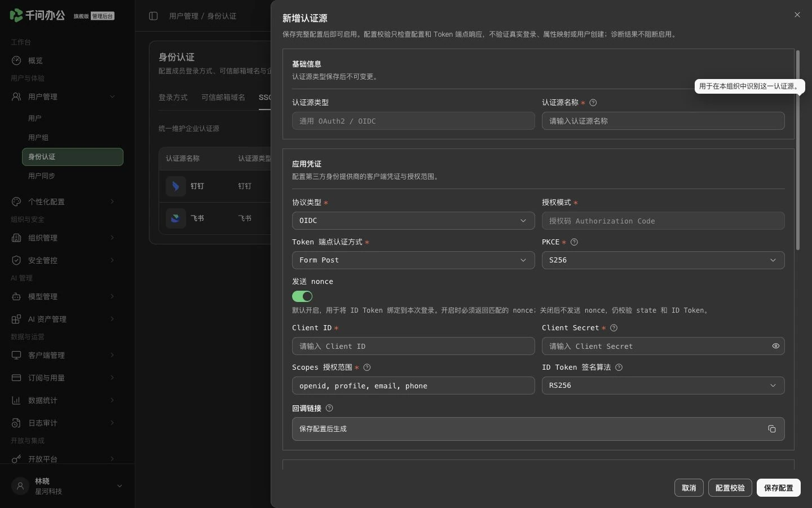The height and width of the screenshot is (508, 812).
Task: Click help icon next to ID Token 签名算法
Action: [x=619, y=367]
